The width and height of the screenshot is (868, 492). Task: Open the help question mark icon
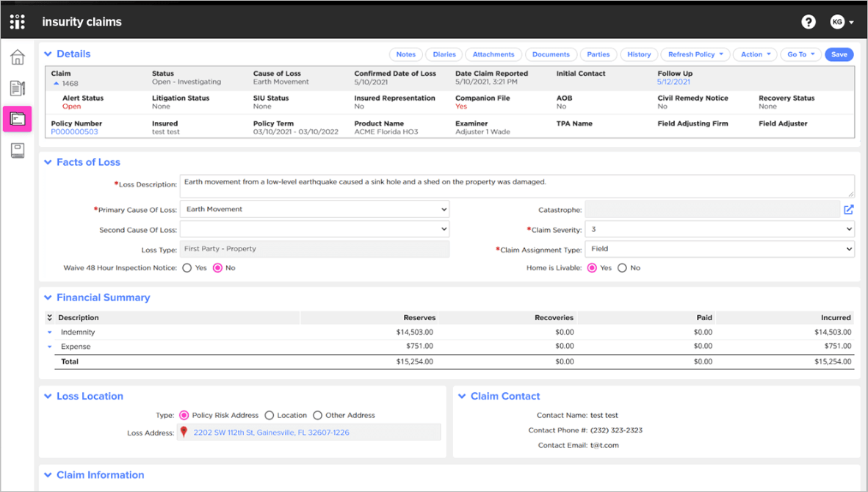coord(809,22)
